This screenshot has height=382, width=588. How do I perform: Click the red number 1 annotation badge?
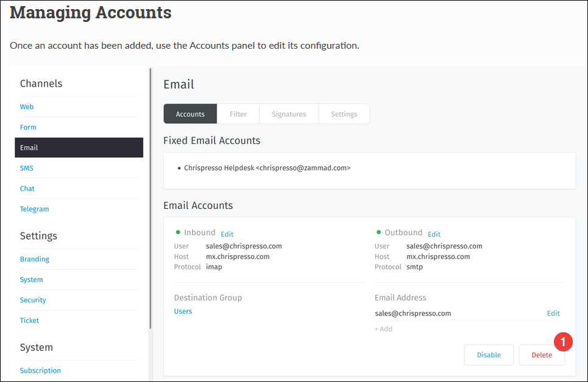point(563,342)
